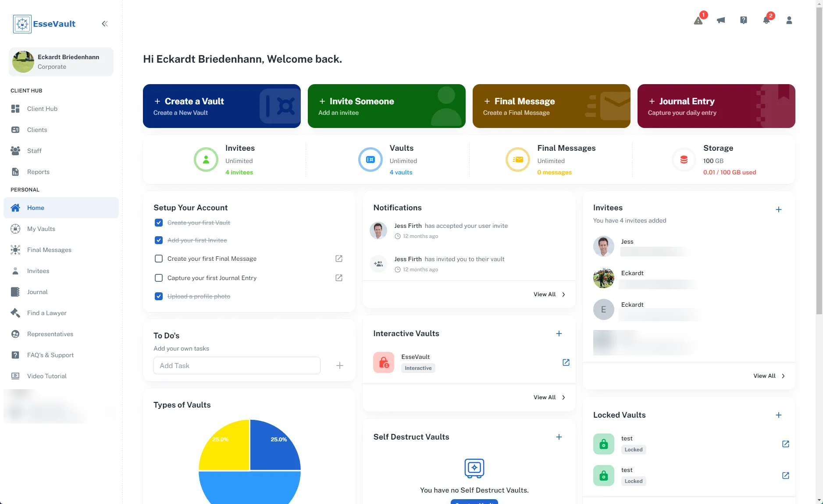This screenshot has height=504, width=823.
Task: Click the Invite Someone card
Action: pos(387,106)
